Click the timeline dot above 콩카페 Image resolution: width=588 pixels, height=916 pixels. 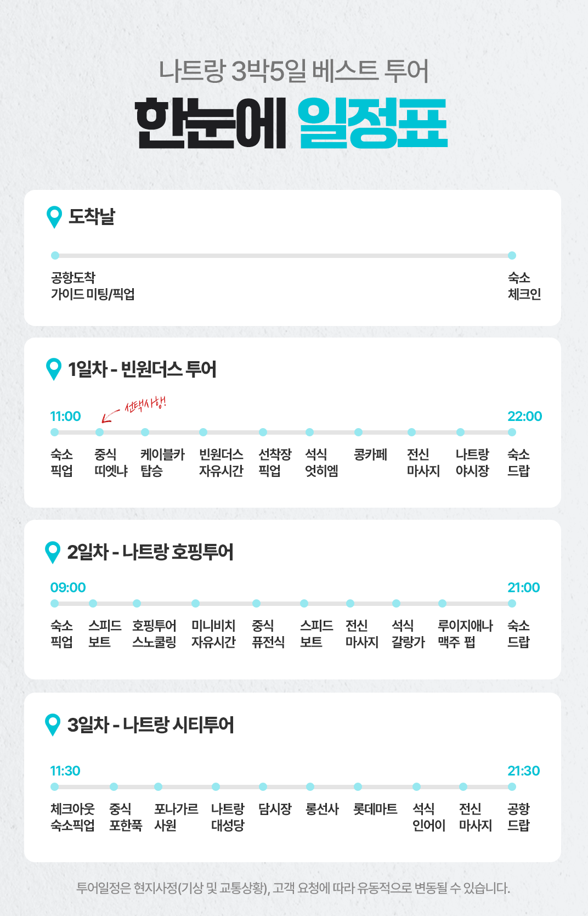point(358,432)
